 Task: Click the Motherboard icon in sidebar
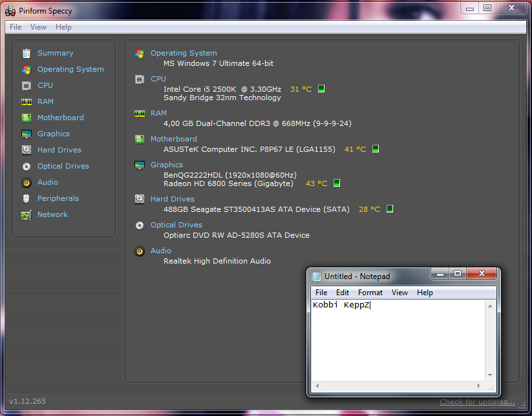coord(27,118)
